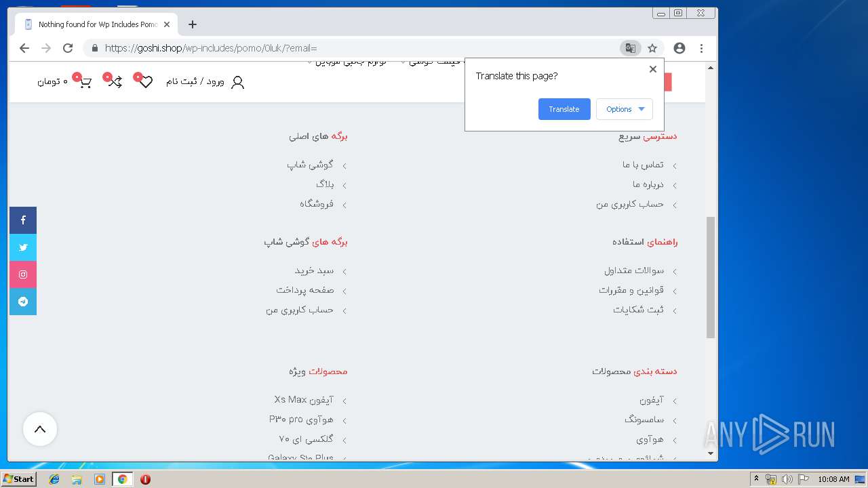Open the translate Options dropdown

pyautogui.click(x=625, y=109)
